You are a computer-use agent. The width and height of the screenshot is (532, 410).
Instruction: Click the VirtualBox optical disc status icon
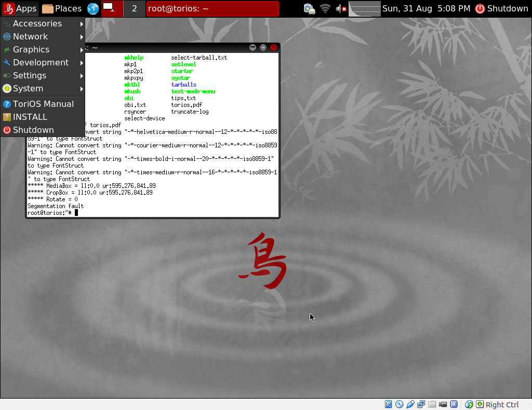pyautogui.click(x=399, y=404)
